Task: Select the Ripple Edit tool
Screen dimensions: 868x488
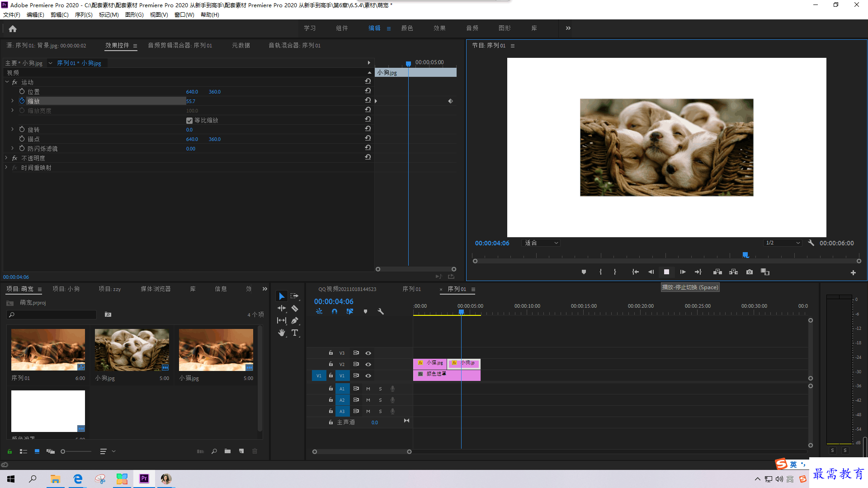Action: (x=282, y=308)
